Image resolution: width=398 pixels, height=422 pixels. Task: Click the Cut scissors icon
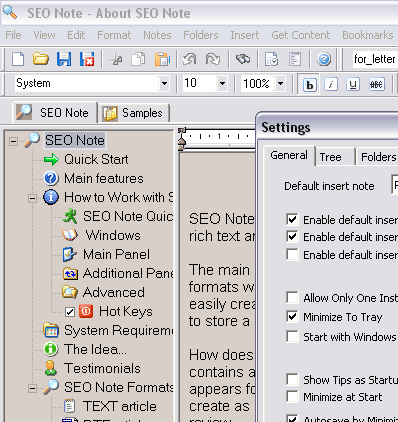tap(115, 59)
